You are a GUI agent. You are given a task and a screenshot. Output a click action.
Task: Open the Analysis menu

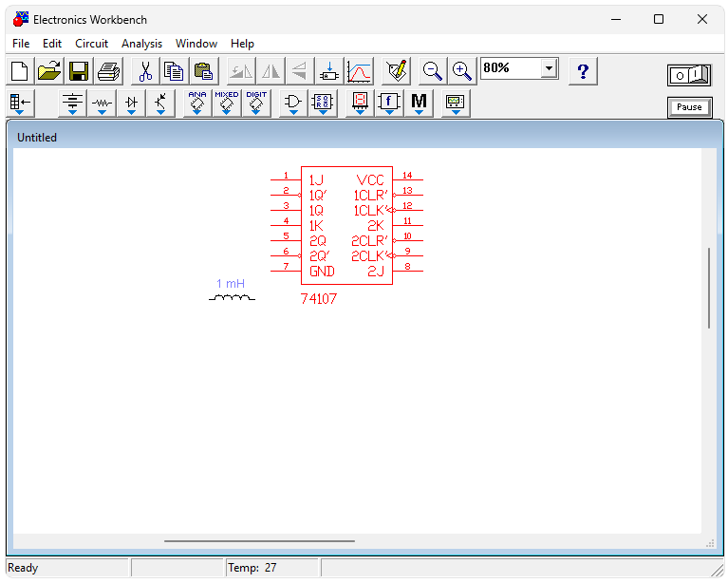pyautogui.click(x=141, y=44)
